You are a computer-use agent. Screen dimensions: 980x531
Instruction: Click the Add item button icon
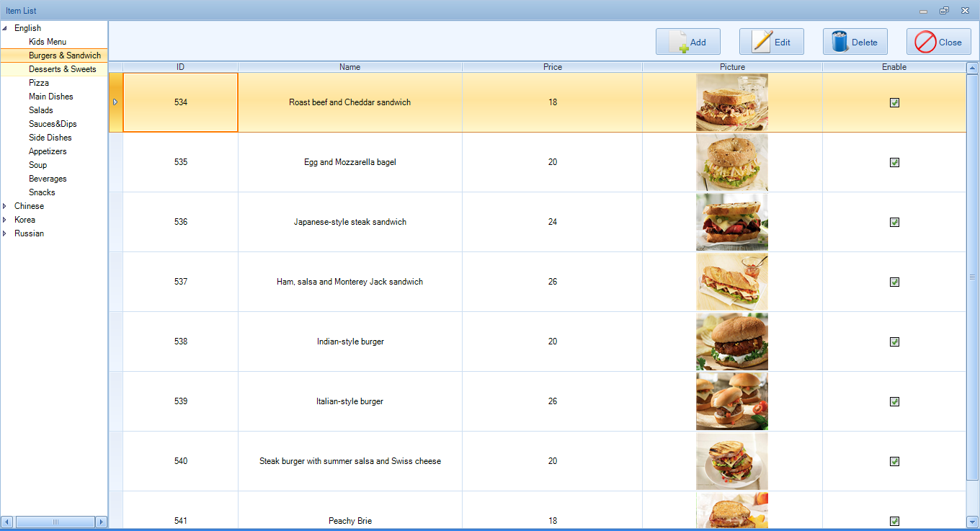(x=679, y=43)
